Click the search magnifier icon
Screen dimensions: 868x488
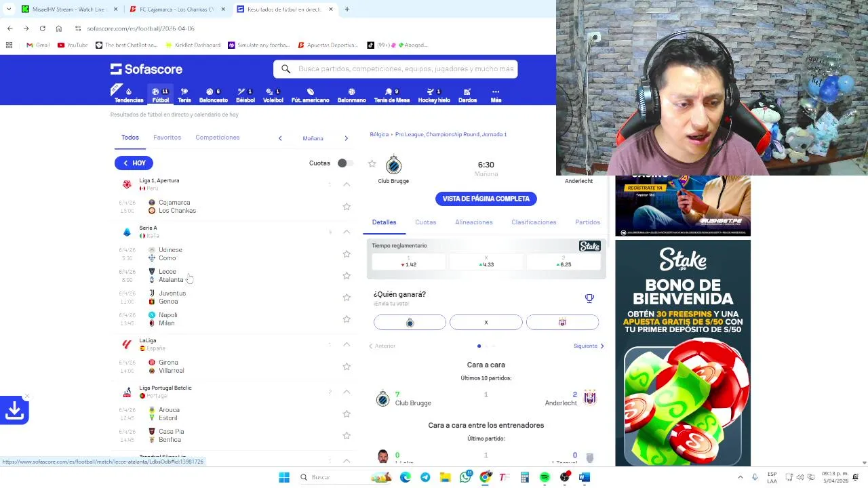(285, 69)
